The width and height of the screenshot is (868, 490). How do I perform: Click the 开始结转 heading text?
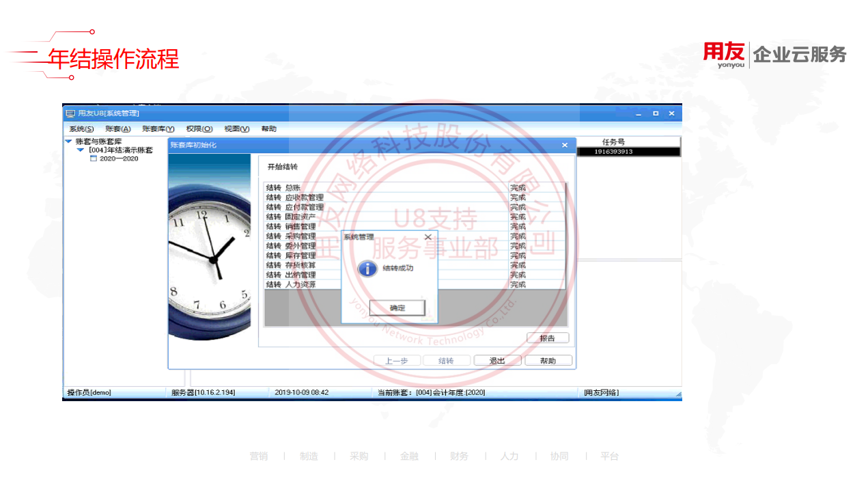tap(282, 167)
